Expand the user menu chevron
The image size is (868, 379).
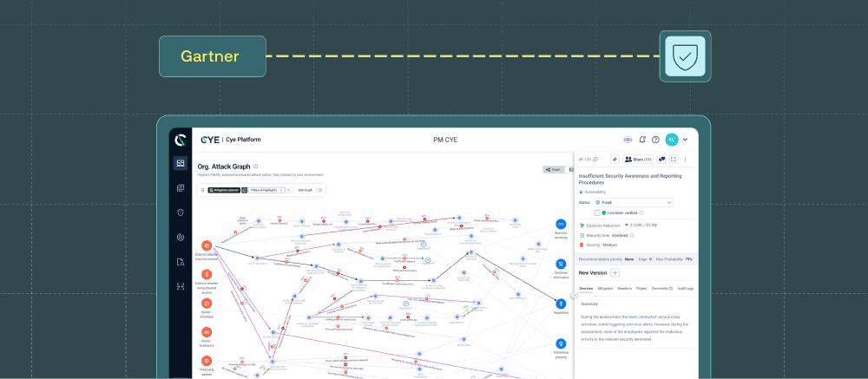coord(685,140)
